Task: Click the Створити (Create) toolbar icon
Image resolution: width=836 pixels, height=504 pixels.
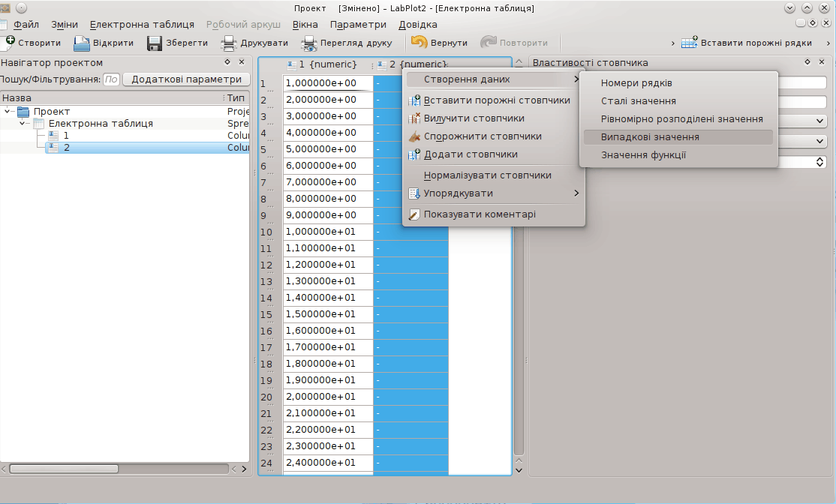Action: 10,43
